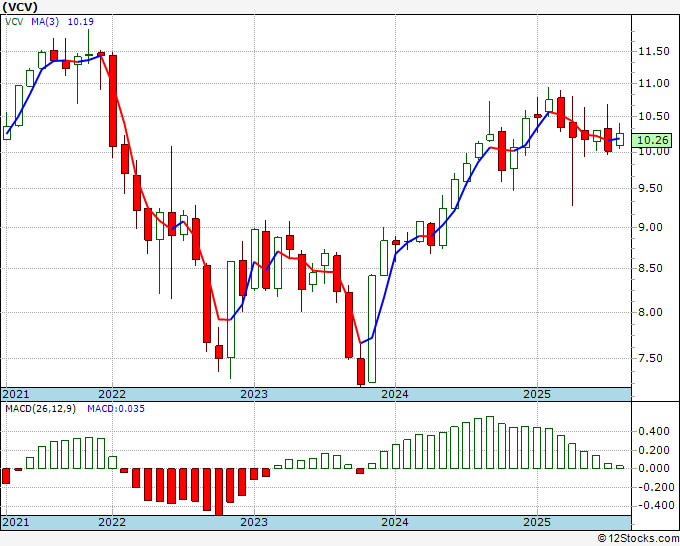This screenshot has height=546, width=680.
Task: Click the longest red MACD bar in late 2022
Action: coord(219,492)
